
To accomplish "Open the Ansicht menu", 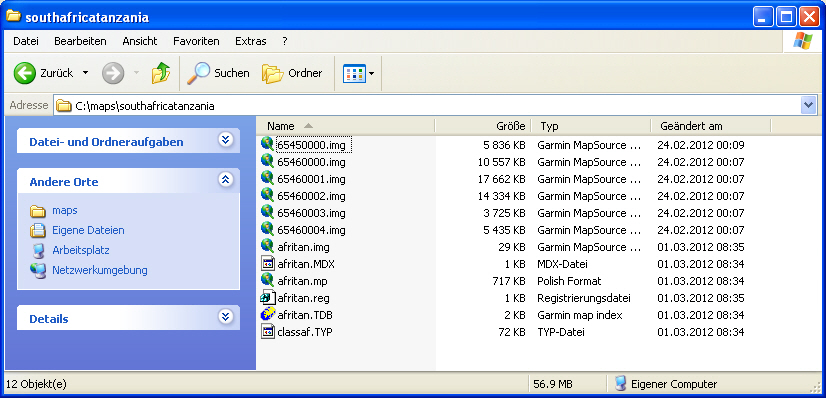I will 140,41.
